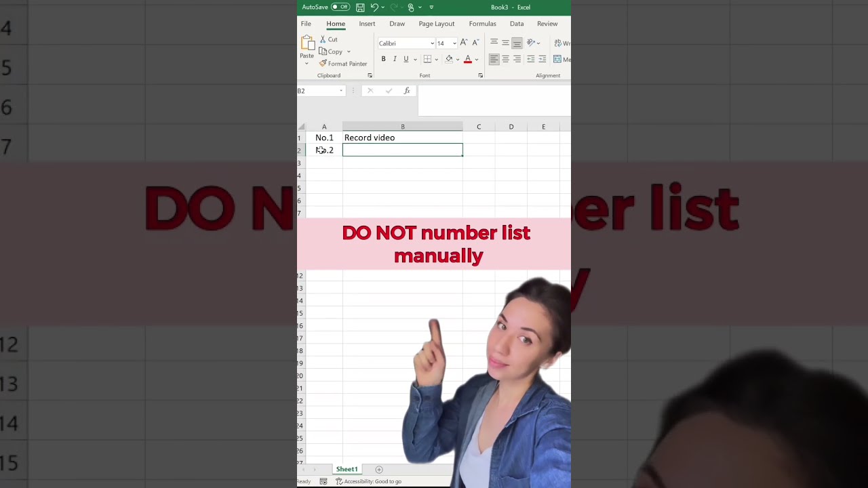
Task: Select cell containing "Record video"
Action: [x=402, y=138]
